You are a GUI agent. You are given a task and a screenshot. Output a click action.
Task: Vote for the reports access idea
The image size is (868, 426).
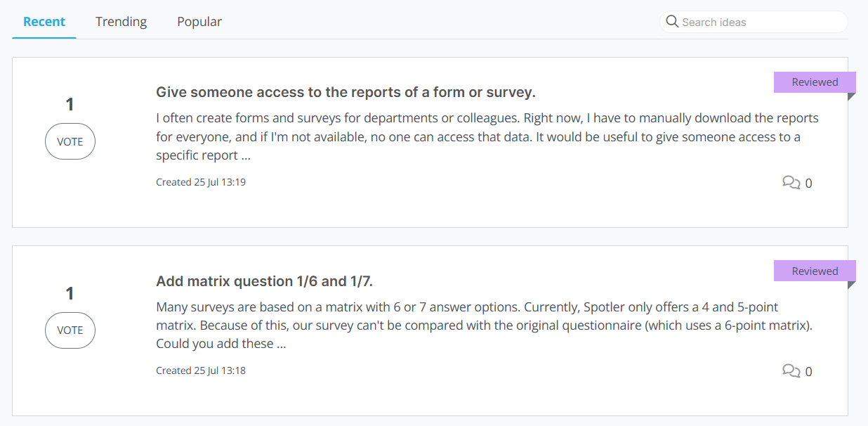[70, 141]
